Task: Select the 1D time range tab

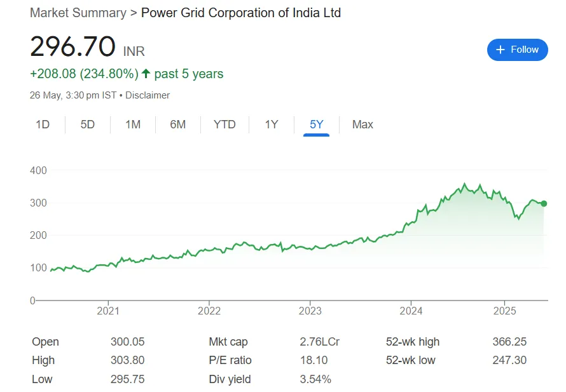Action: point(42,125)
